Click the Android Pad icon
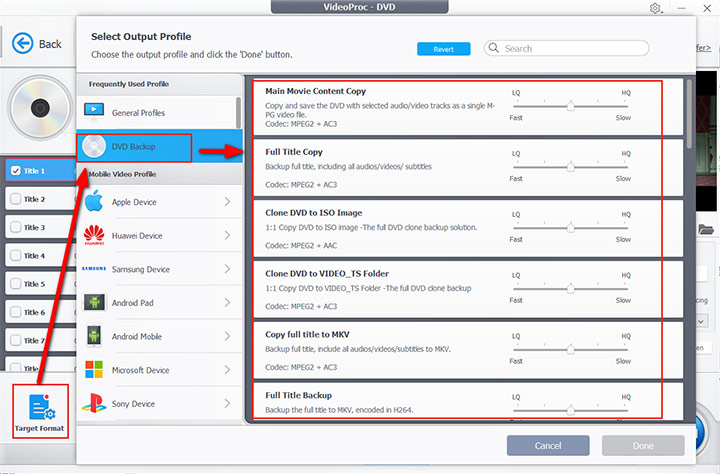Image resolution: width=720 pixels, height=474 pixels. (x=94, y=302)
